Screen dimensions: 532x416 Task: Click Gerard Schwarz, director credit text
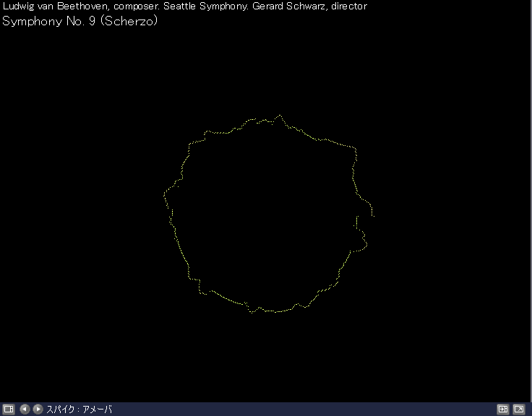tap(309, 6)
